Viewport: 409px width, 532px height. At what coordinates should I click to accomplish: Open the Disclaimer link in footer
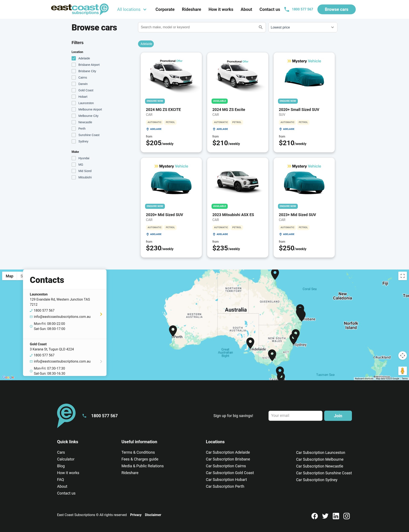pos(153,515)
